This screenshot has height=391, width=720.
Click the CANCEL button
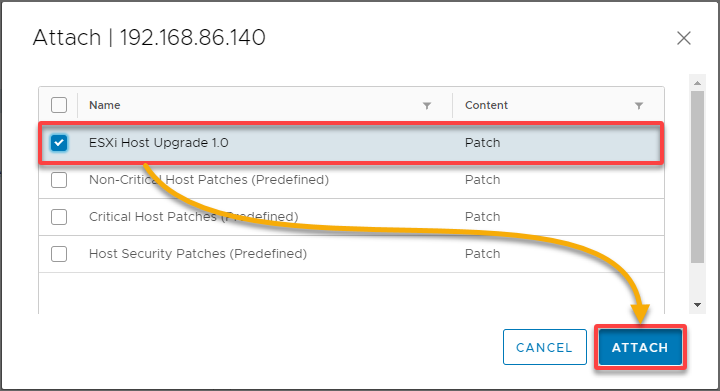pyautogui.click(x=545, y=347)
